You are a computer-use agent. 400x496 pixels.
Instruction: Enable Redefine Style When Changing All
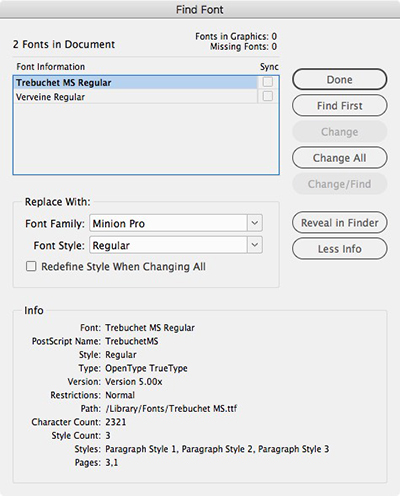click(x=31, y=266)
